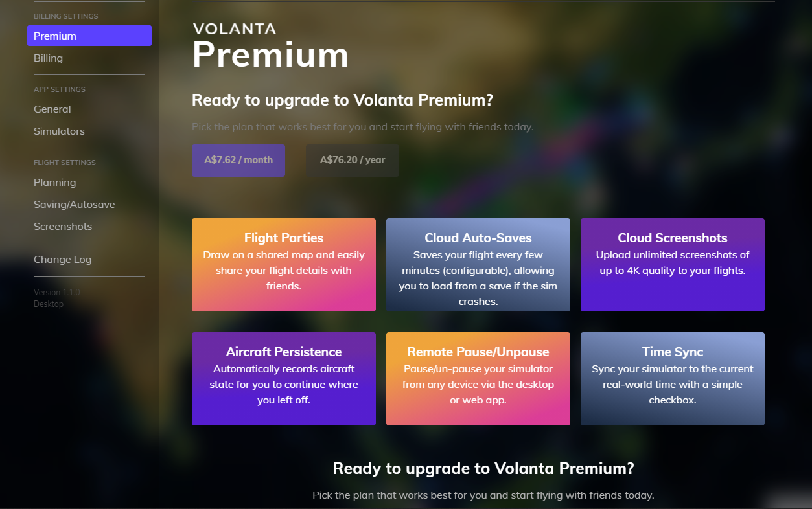Click the Remote Pause/Unpause feature card
Image resolution: width=812 pixels, height=509 pixels.
478,379
